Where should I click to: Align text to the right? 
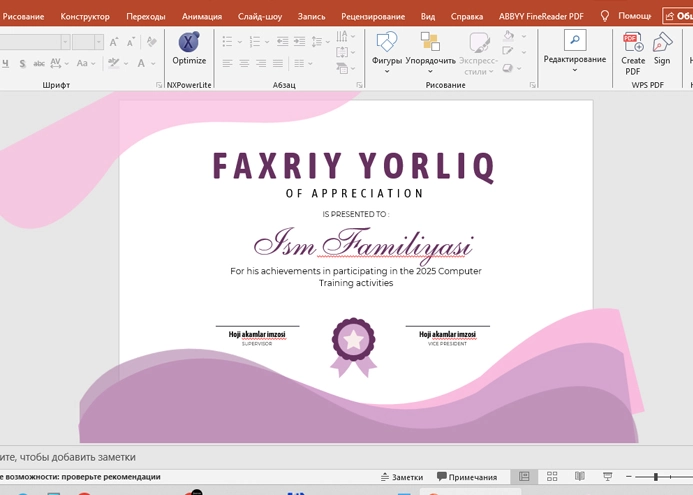[261, 64]
